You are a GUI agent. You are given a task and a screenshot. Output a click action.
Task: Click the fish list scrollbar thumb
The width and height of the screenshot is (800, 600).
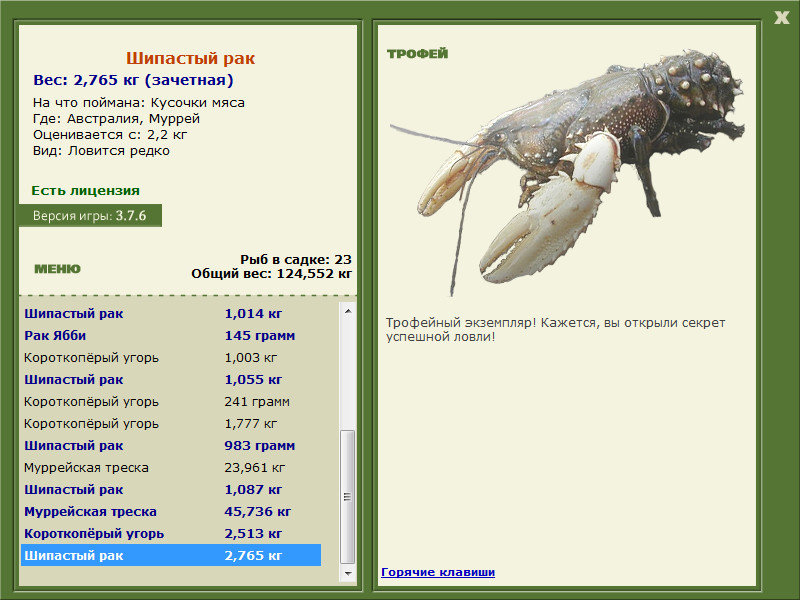point(347,496)
